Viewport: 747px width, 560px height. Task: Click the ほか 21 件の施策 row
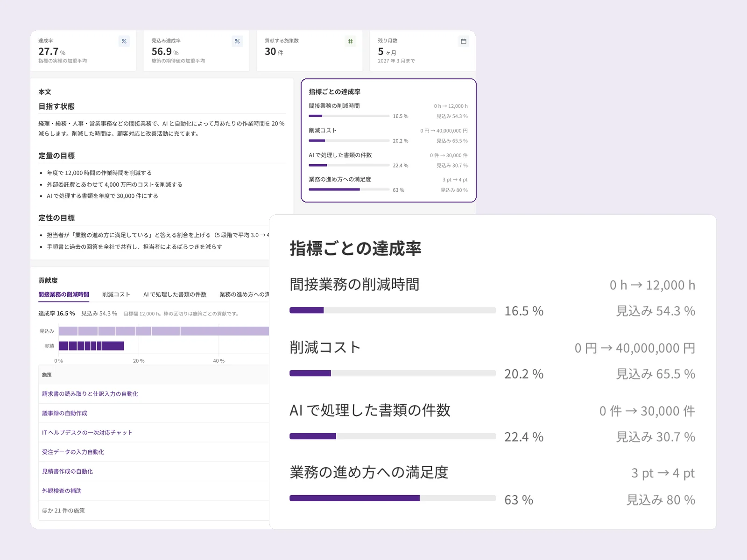pyautogui.click(x=154, y=511)
